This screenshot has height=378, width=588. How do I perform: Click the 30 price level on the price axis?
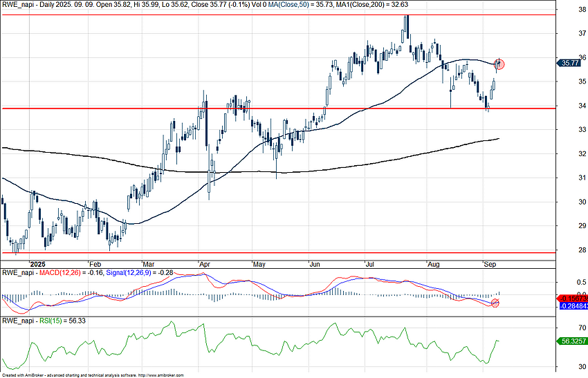point(582,202)
